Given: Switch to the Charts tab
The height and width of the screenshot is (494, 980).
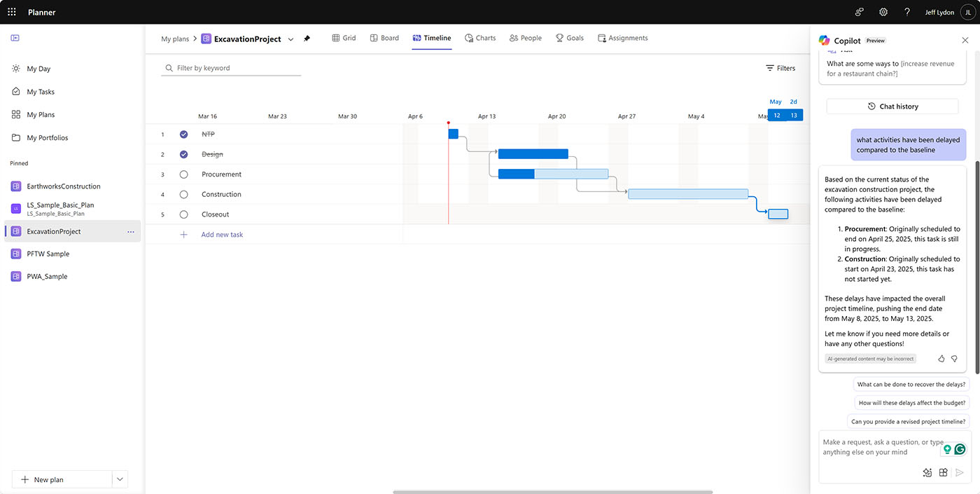Looking at the screenshot, I should [x=480, y=38].
